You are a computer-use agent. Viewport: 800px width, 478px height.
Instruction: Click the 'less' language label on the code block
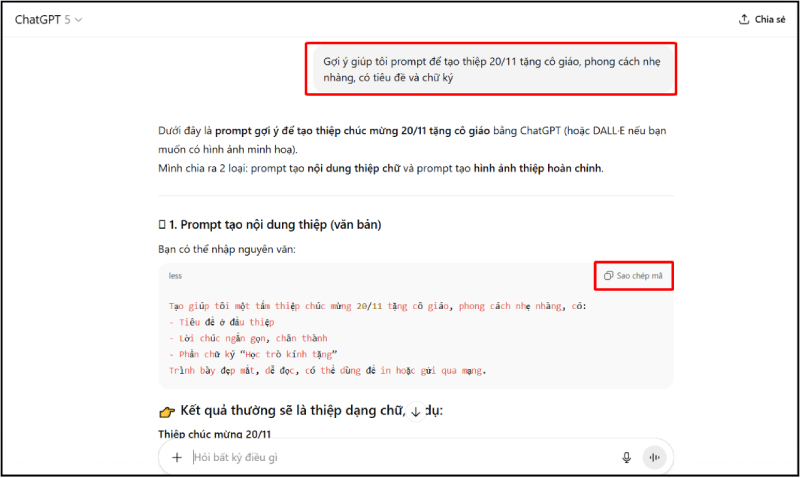click(175, 276)
